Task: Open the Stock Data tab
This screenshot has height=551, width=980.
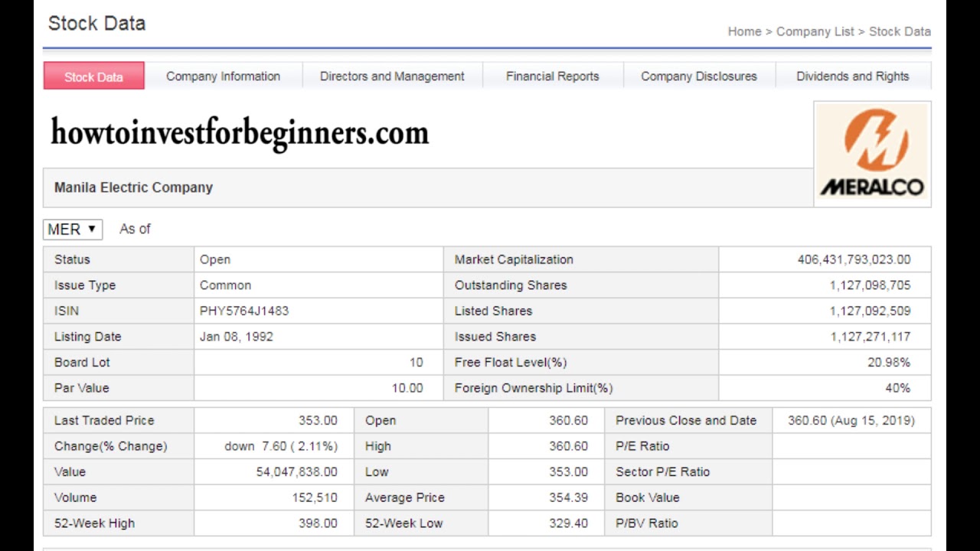Action: [93, 77]
